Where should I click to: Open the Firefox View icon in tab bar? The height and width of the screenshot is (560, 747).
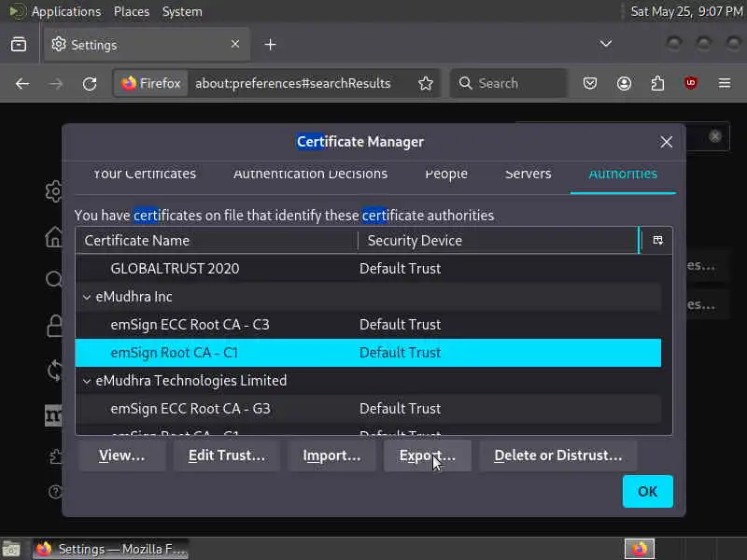point(19,44)
